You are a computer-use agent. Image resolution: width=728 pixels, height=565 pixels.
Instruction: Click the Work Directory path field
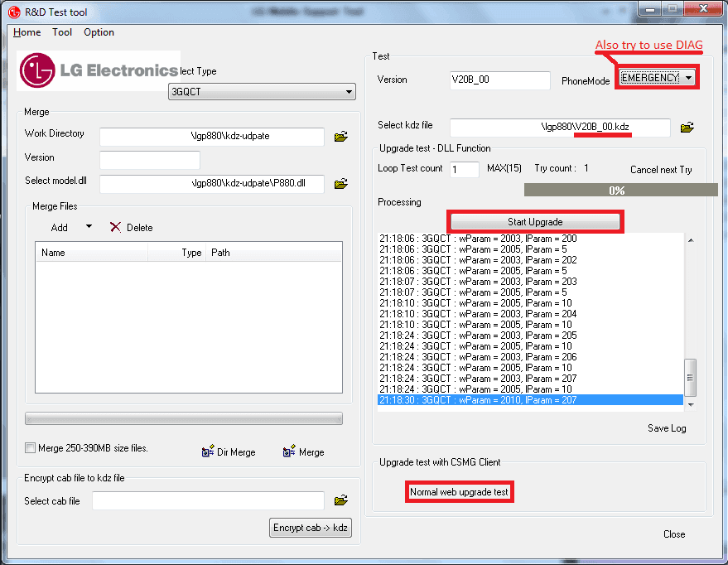point(212,137)
